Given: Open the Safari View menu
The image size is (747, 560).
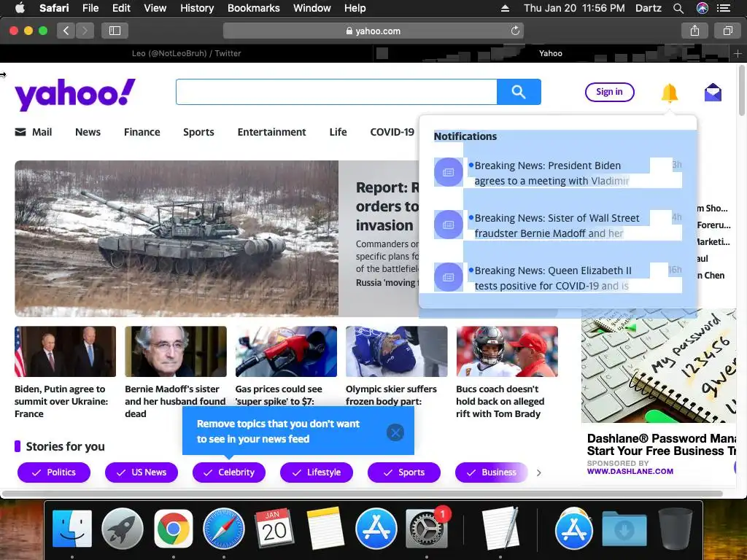Looking at the screenshot, I should (155, 8).
